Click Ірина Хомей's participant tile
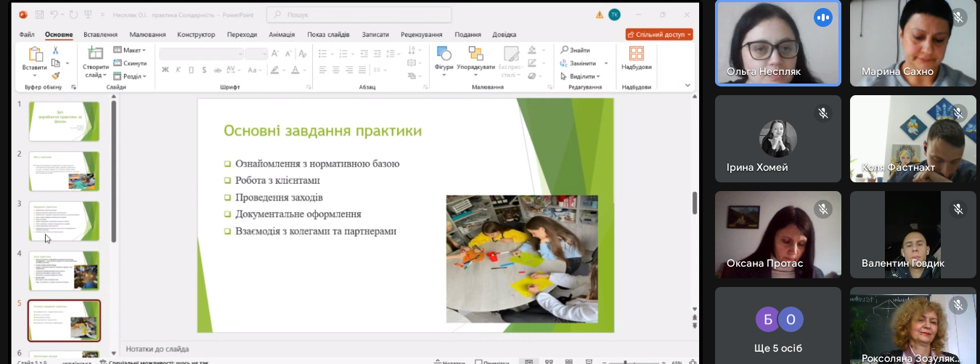 click(x=778, y=139)
